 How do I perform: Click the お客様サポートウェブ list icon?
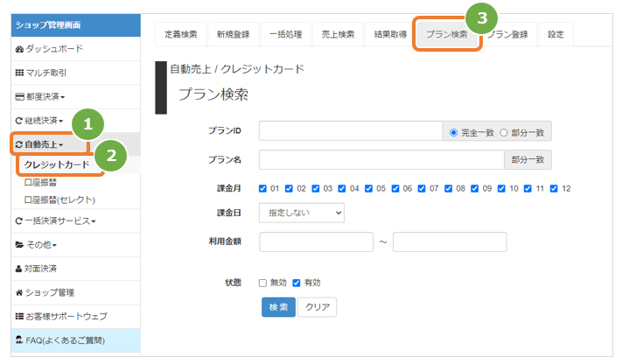(19, 317)
